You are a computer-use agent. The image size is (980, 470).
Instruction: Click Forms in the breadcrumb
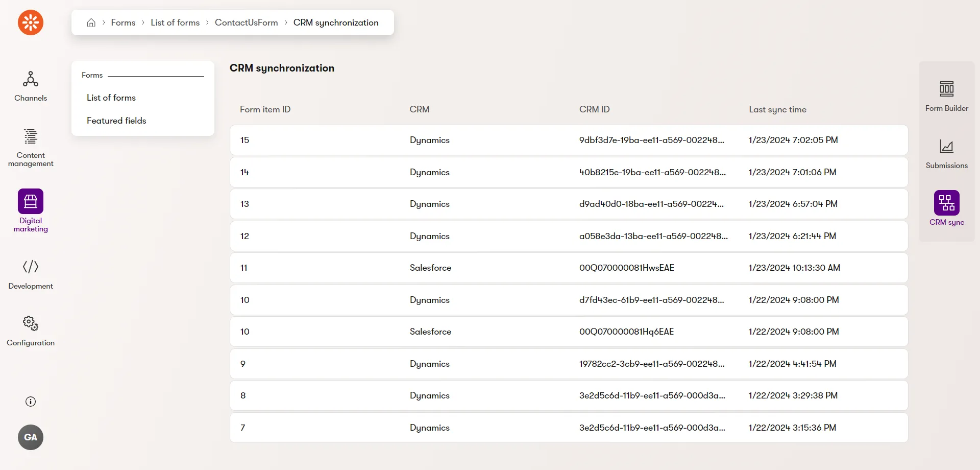123,22
